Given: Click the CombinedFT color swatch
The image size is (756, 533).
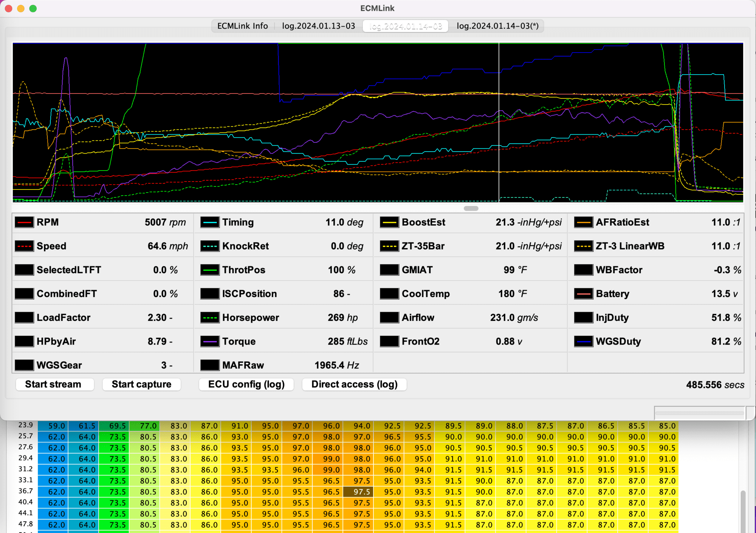Looking at the screenshot, I should pos(24,294).
